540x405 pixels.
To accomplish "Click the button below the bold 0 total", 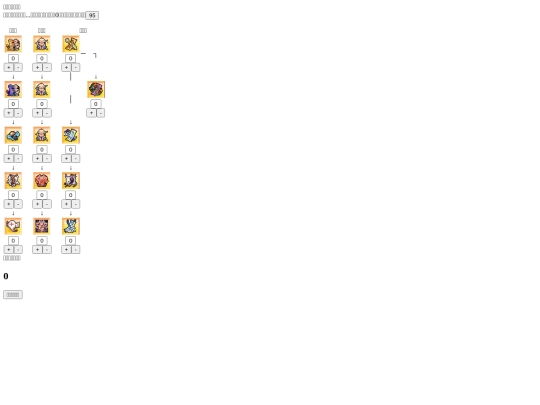I will (x=13, y=295).
